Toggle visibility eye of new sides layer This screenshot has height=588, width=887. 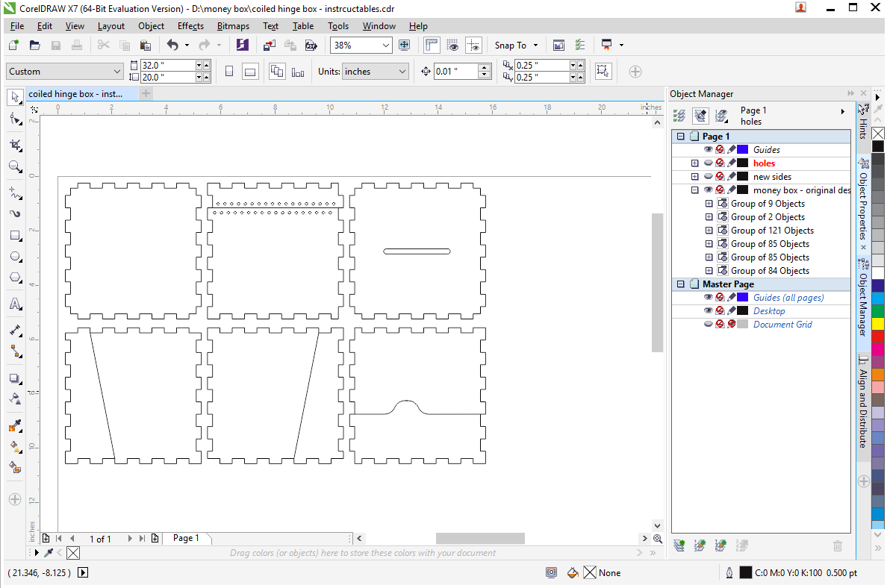pos(708,176)
